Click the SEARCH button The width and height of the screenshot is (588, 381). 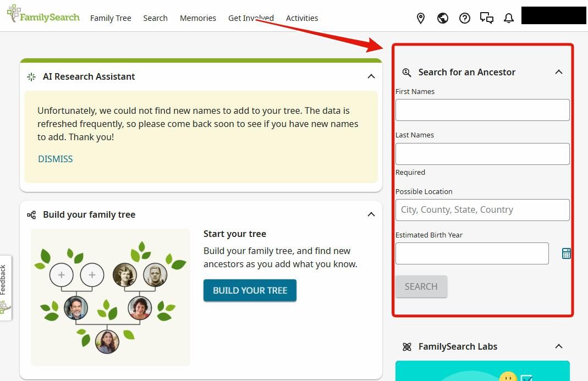point(421,286)
